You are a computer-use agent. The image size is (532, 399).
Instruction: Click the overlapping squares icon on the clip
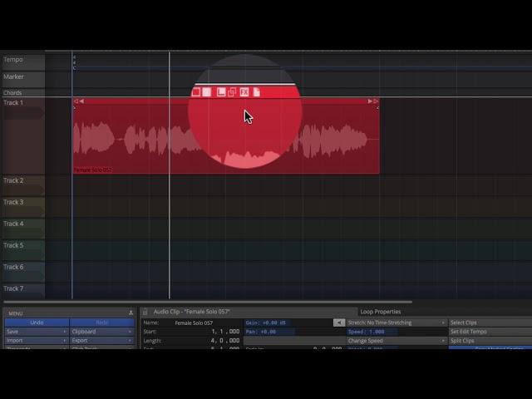point(232,92)
